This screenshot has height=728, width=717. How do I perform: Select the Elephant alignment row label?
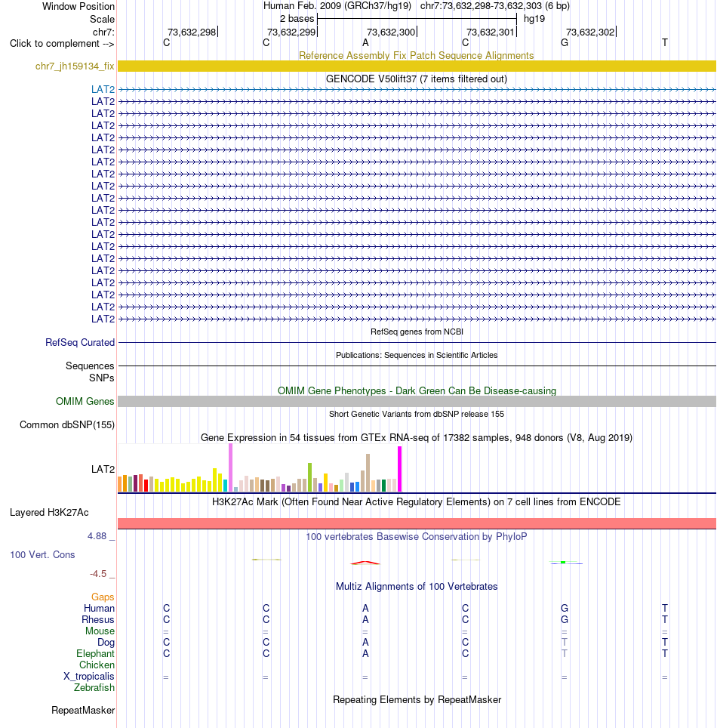point(95,653)
